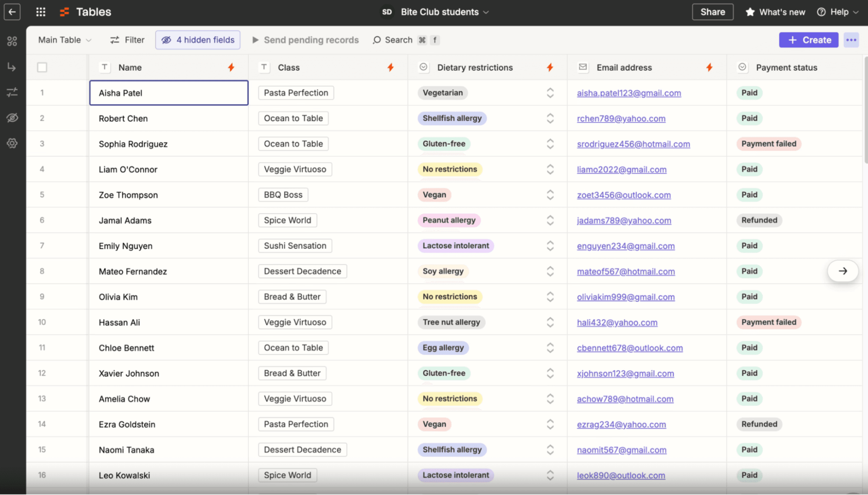
Task: Select row number 8
Action: coord(42,271)
